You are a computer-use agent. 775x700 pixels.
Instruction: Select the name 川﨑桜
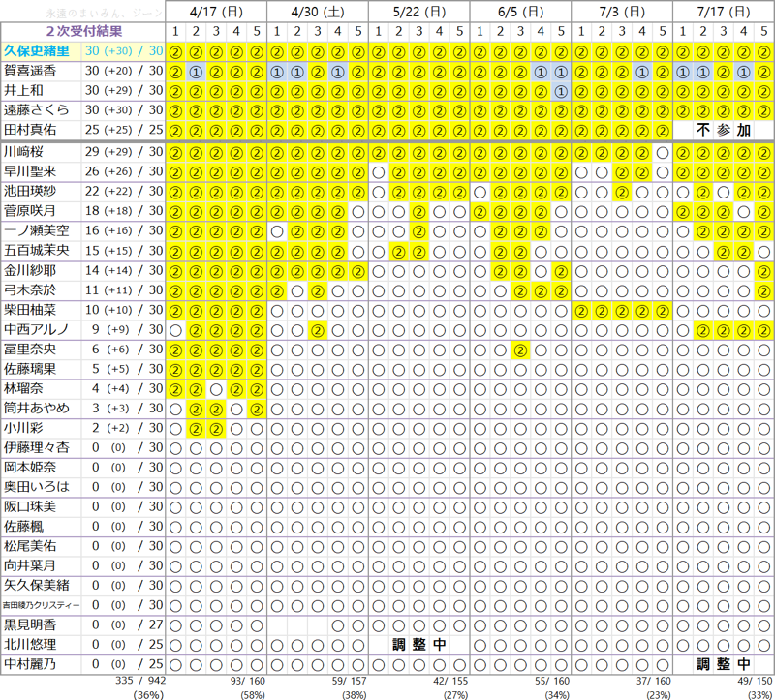[x=23, y=152]
